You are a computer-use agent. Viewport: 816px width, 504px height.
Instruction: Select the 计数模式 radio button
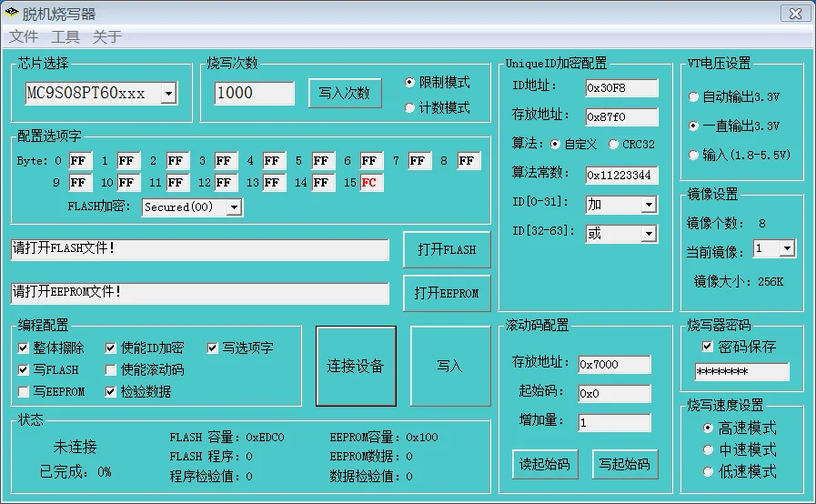[x=410, y=108]
